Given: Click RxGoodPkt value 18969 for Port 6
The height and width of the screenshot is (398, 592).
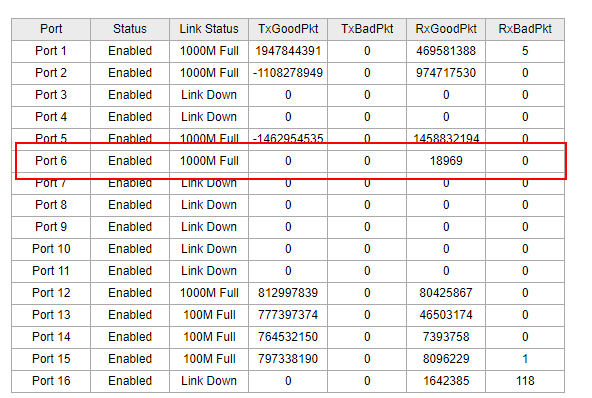Looking at the screenshot, I should coord(446,161).
